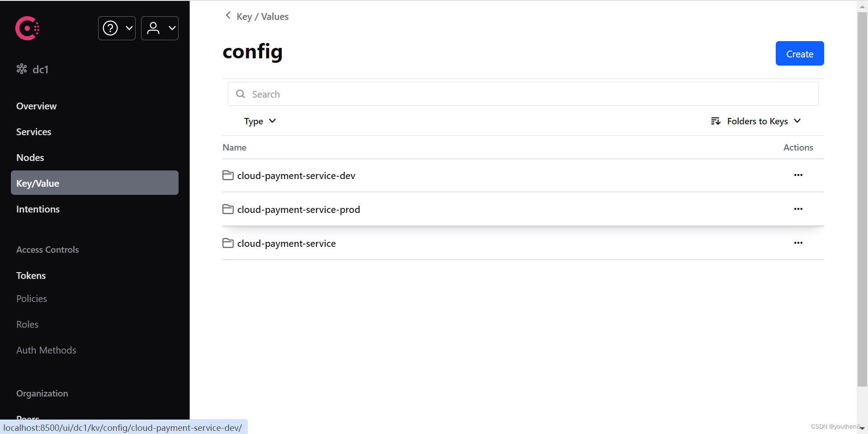Expand the Type filter dropdown
868x434 pixels.
(259, 121)
